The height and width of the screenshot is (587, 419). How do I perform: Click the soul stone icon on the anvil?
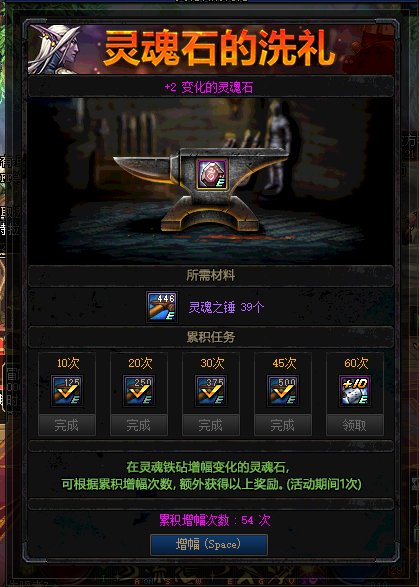(212, 174)
